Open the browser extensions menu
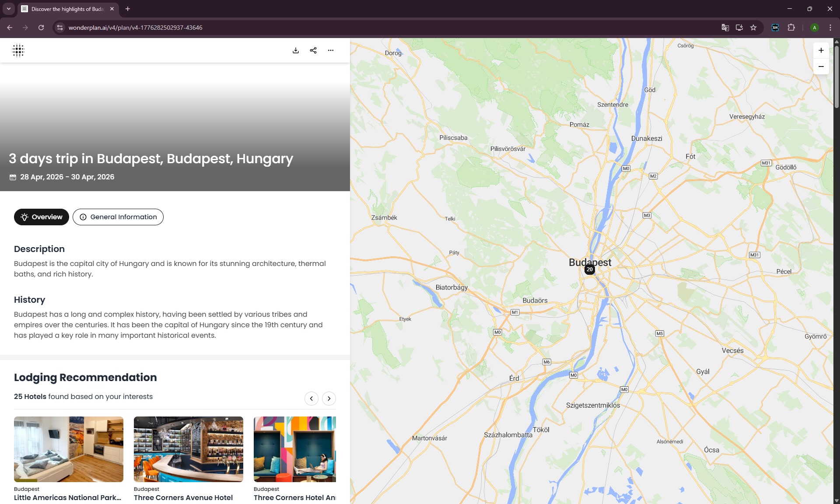Image resolution: width=840 pixels, height=504 pixels. (x=792, y=28)
